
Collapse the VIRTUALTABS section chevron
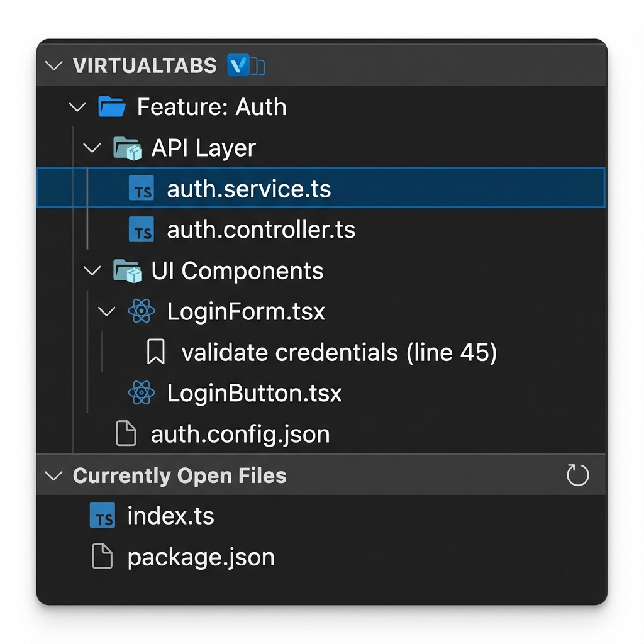coord(55,65)
